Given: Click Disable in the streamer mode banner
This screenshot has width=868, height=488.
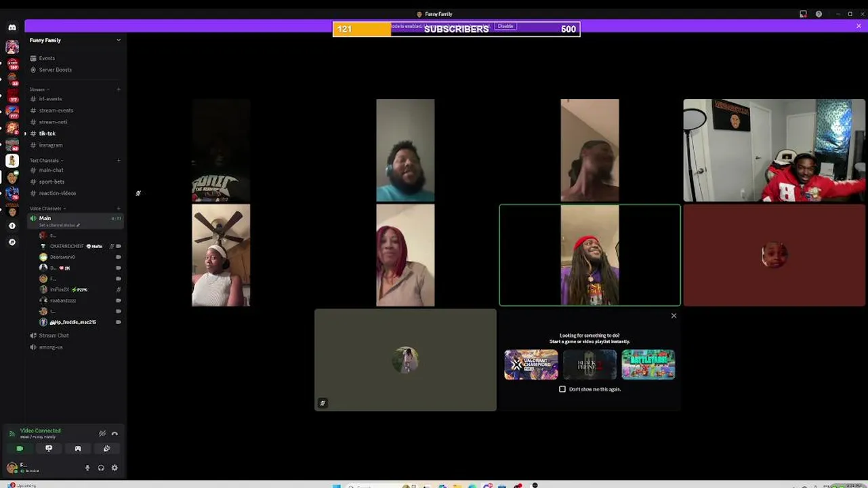Looking at the screenshot, I should click(505, 26).
